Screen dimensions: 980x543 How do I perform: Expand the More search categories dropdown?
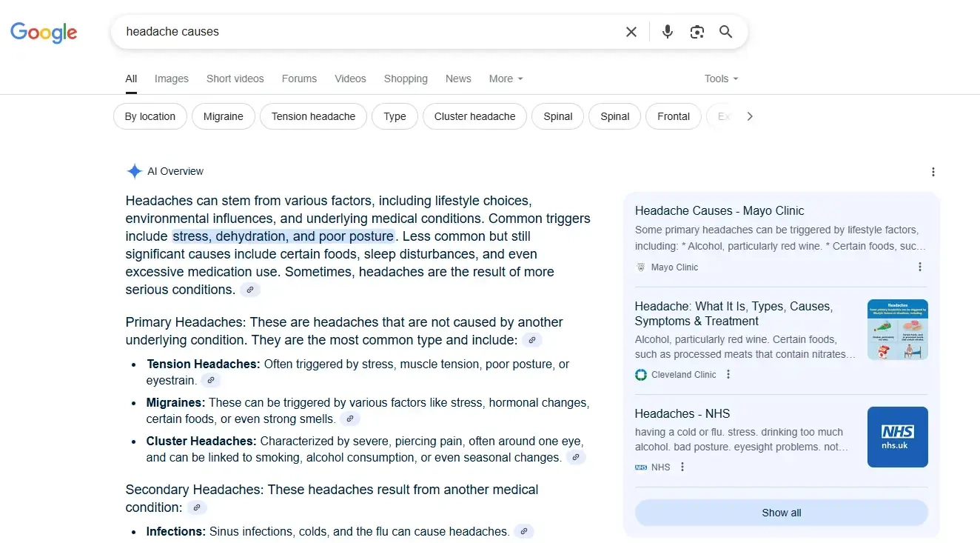(x=506, y=79)
